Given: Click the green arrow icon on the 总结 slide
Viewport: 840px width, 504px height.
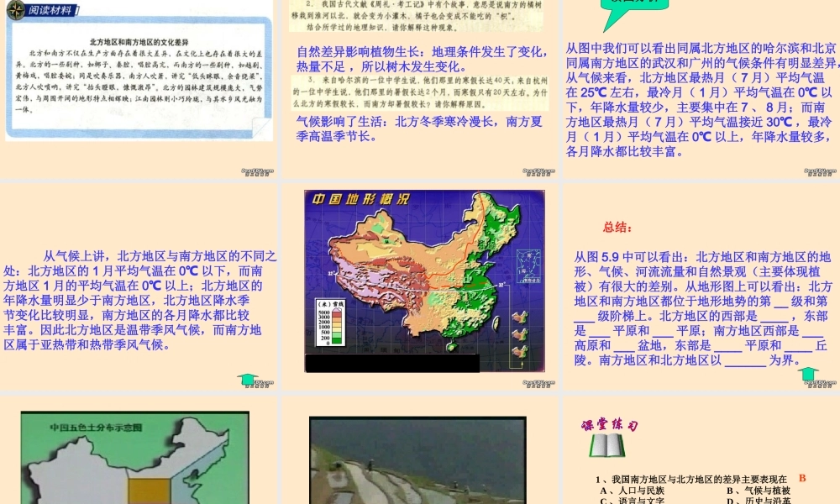Looking at the screenshot, I should point(808,374).
